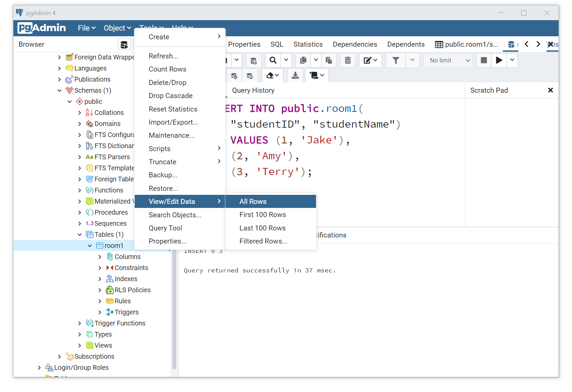Switch to the Dependencies tab

click(355, 44)
